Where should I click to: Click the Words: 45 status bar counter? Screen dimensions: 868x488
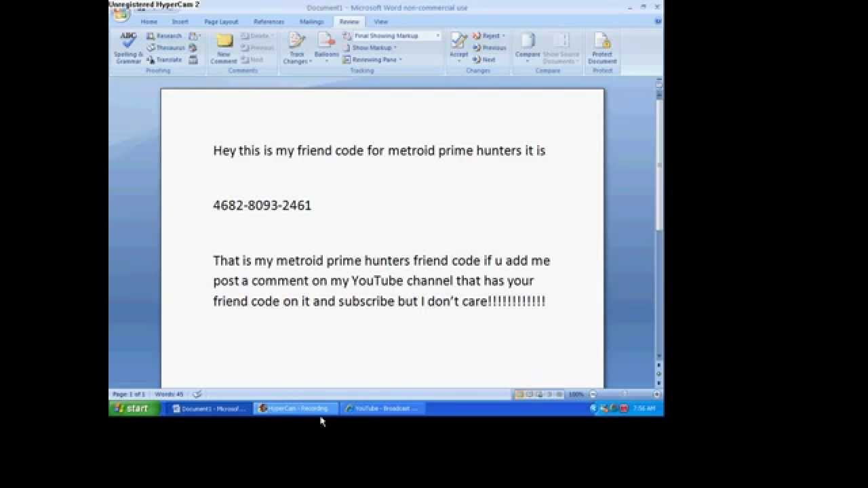(169, 394)
